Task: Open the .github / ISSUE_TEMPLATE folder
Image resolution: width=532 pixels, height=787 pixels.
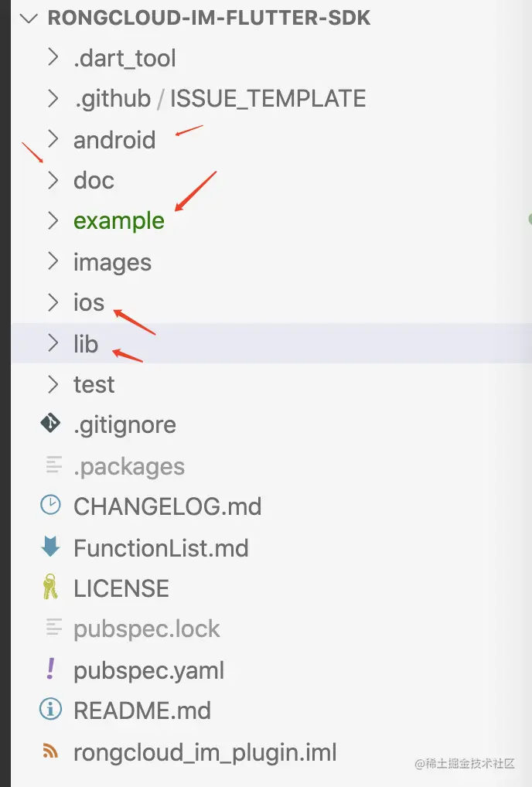Action: [220, 99]
